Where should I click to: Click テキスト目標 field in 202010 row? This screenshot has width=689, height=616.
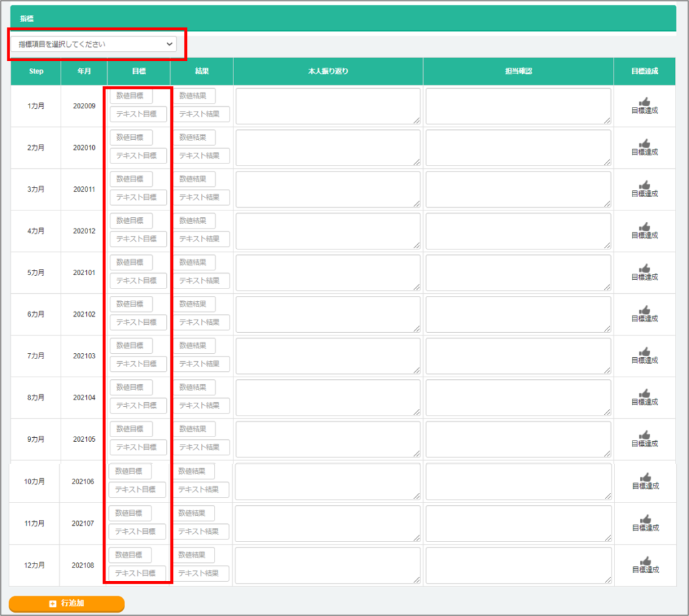(x=138, y=156)
